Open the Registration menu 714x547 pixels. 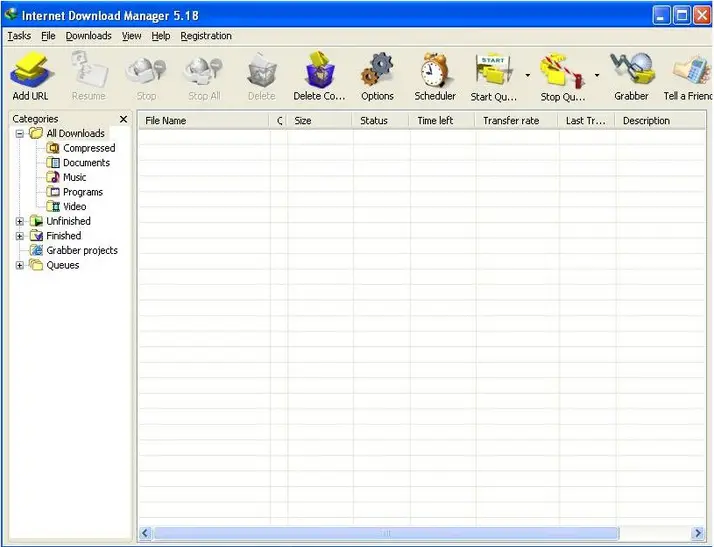pos(206,36)
